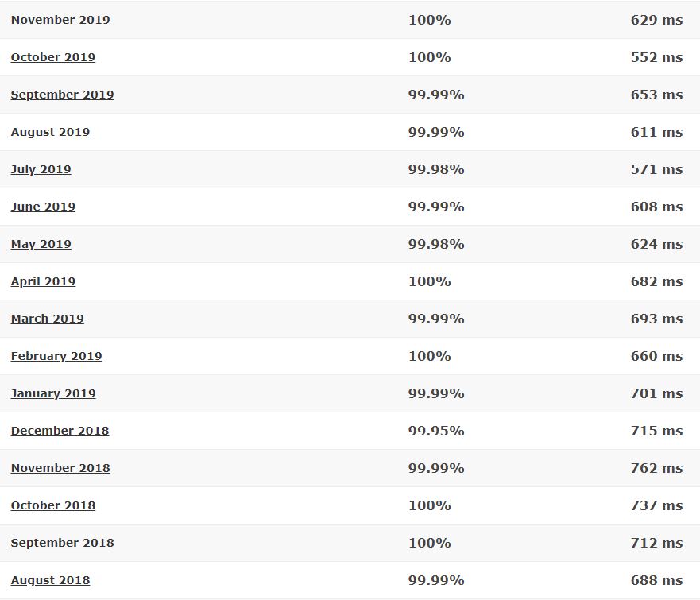Select the February 2019 link
This screenshot has height=600, width=700.
tap(56, 357)
